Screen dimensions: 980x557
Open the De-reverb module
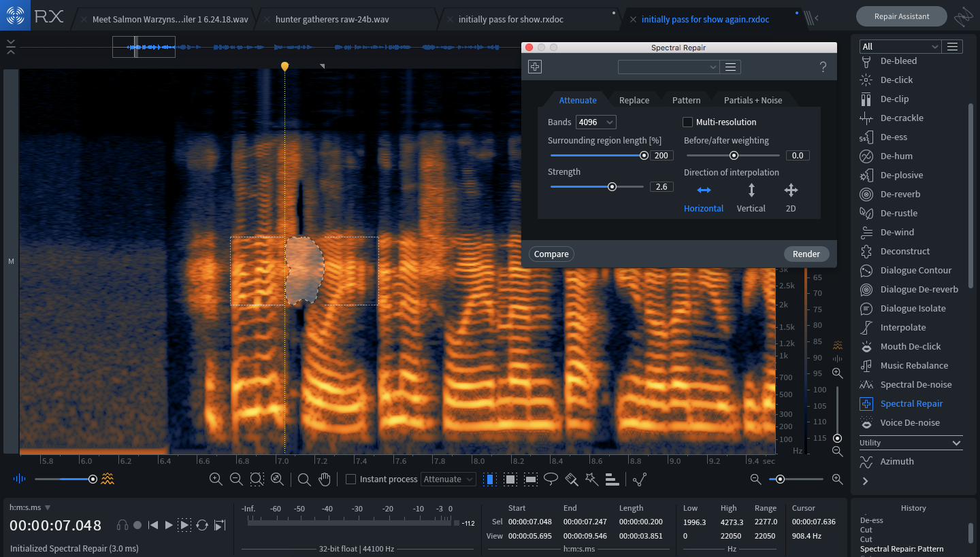900,194
